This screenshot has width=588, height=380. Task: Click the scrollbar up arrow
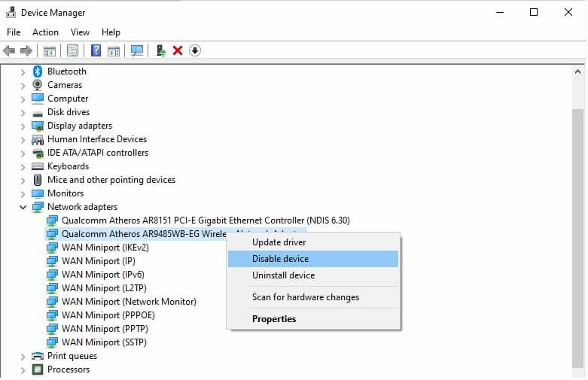tap(577, 71)
